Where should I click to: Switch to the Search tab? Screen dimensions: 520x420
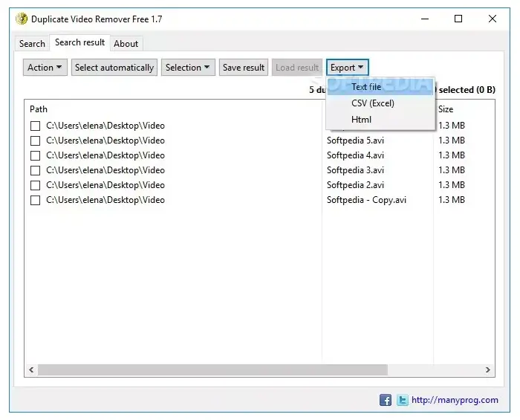pos(32,44)
